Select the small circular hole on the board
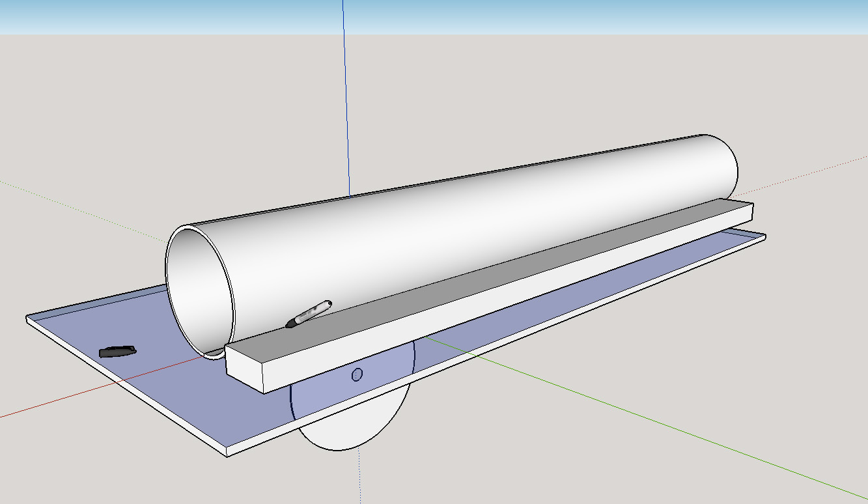The height and width of the screenshot is (504, 868). pyautogui.click(x=357, y=374)
